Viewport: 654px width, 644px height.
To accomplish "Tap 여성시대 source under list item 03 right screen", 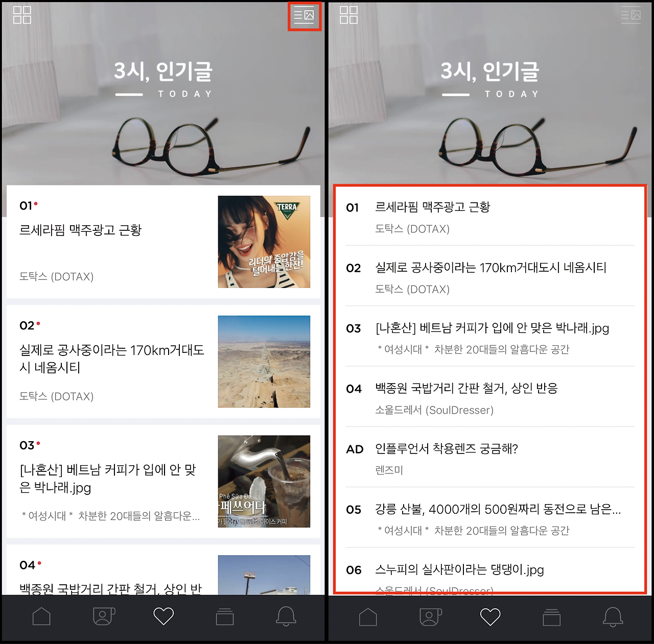I will 473,349.
